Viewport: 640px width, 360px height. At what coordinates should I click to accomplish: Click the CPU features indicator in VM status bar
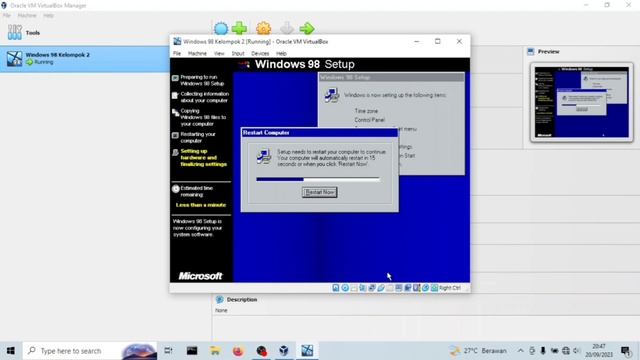pos(416,288)
